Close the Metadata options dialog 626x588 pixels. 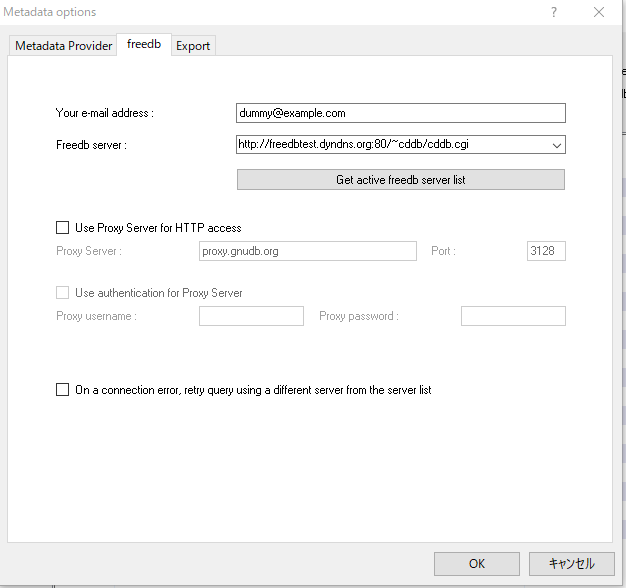tap(599, 12)
